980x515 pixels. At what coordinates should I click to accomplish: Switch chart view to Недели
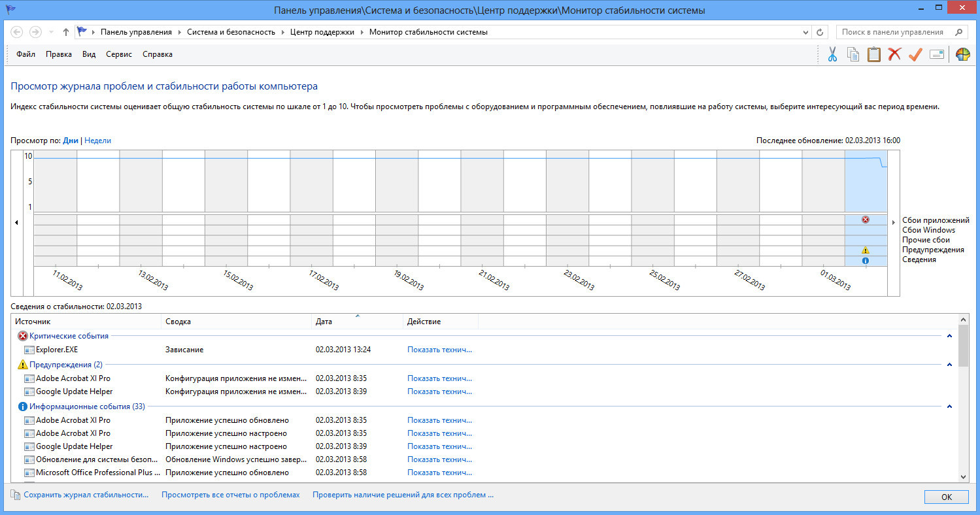click(98, 141)
